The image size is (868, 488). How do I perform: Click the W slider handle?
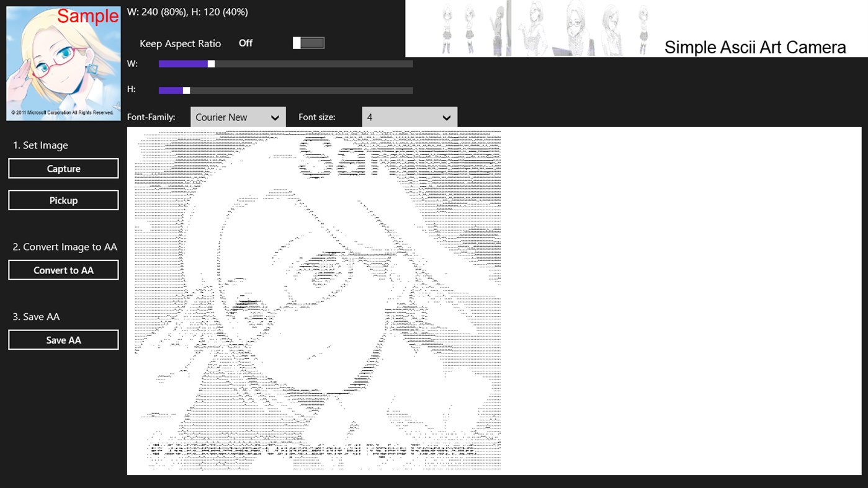click(211, 63)
